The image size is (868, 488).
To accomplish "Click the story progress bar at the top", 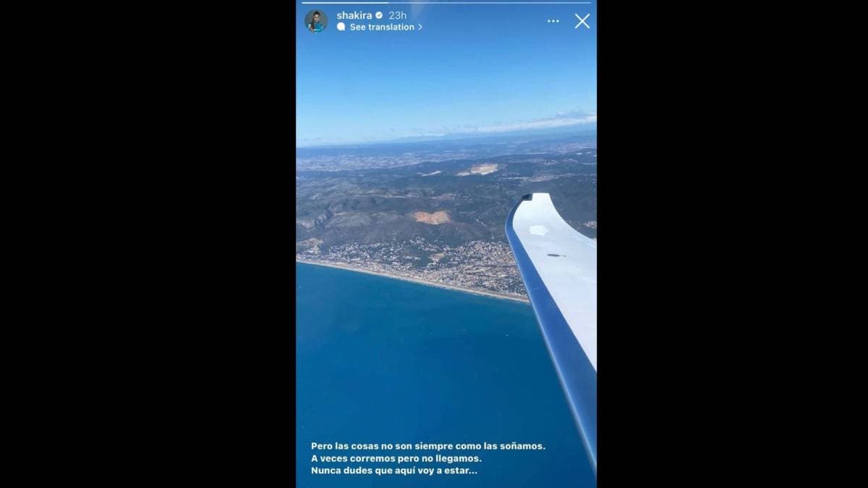I will 446,3.
